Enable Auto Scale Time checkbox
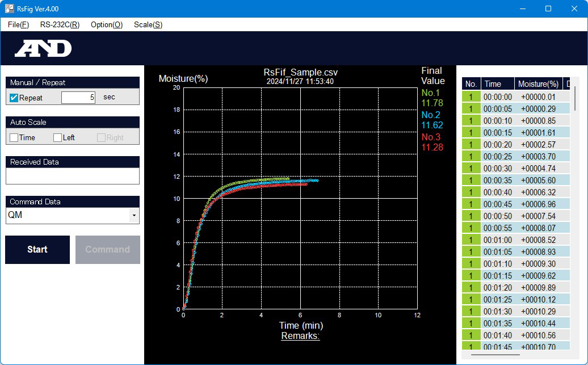Image resolution: width=588 pixels, height=365 pixels. (x=14, y=137)
